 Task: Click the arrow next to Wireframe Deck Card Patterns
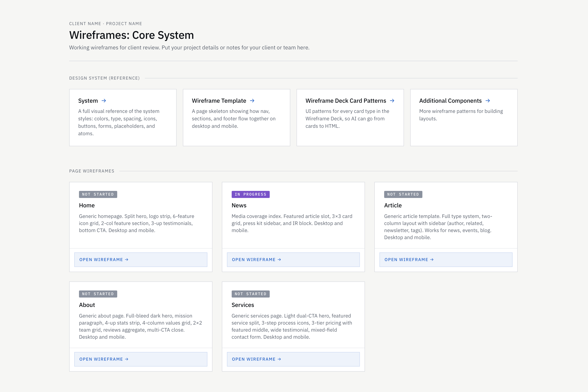392,101
